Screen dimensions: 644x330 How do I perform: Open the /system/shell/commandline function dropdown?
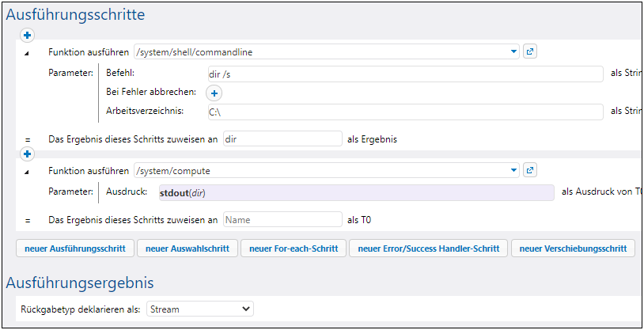click(x=513, y=52)
